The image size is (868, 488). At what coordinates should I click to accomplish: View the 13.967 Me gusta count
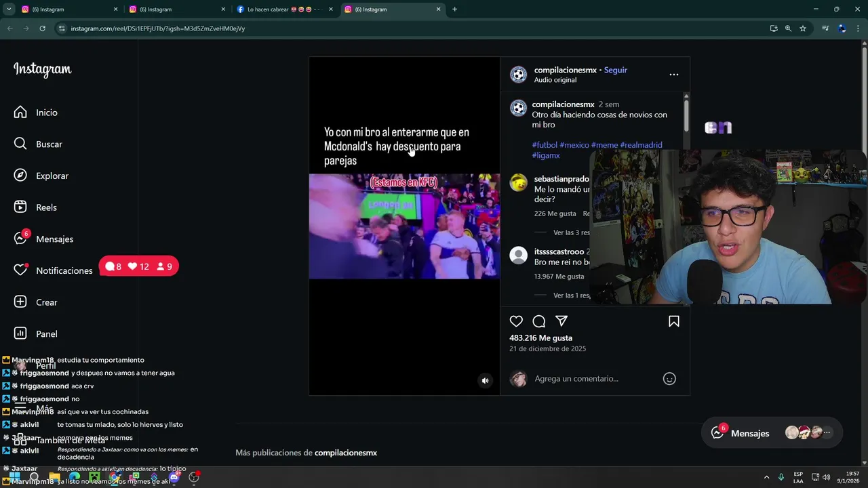coord(559,277)
